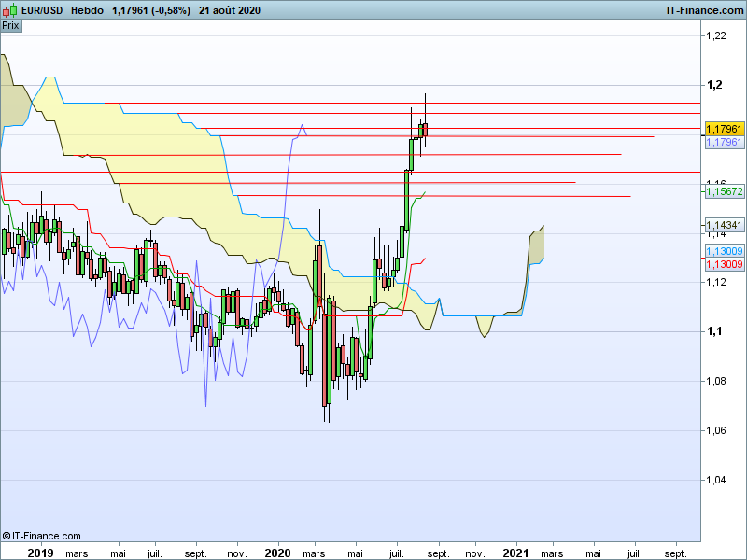
Task: Click the date 21 août 2020
Action: click(x=230, y=10)
